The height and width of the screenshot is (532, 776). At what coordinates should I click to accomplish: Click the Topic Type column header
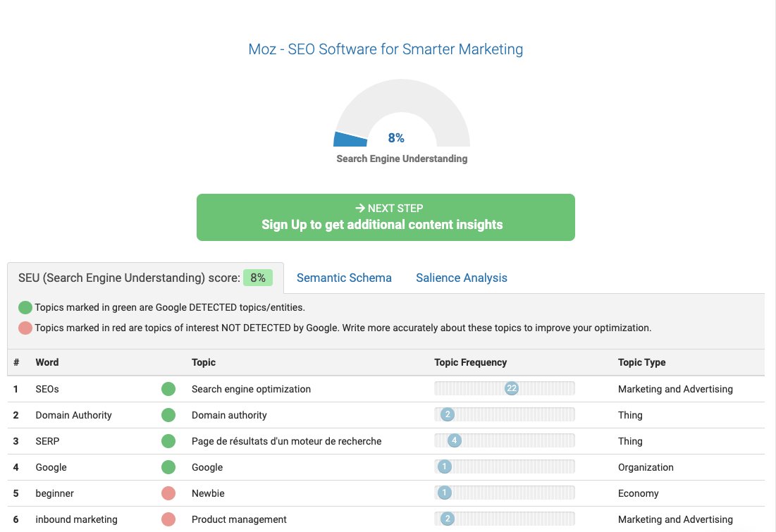[x=641, y=362]
